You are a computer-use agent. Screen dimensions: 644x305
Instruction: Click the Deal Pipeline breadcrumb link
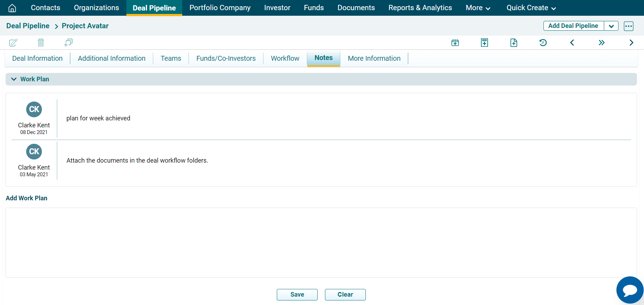tap(28, 26)
